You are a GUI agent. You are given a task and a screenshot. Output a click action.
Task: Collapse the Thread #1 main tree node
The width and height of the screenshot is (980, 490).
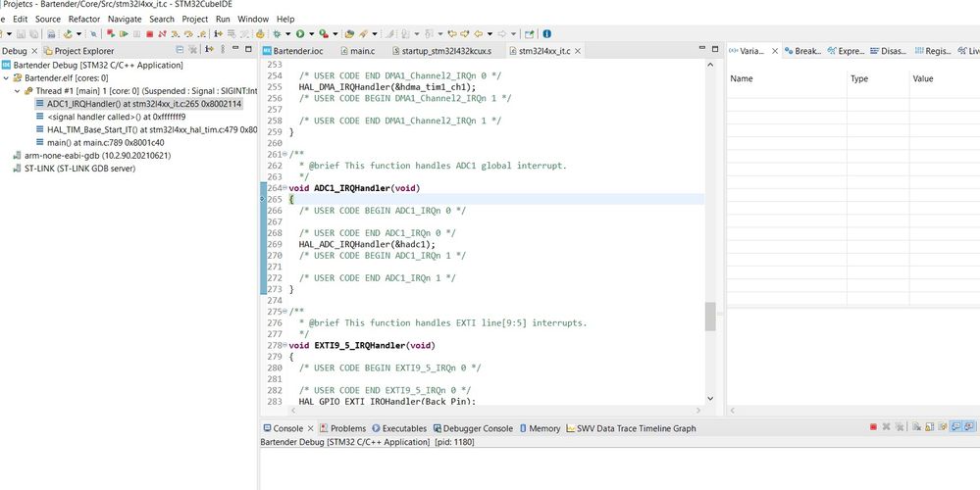pos(17,91)
